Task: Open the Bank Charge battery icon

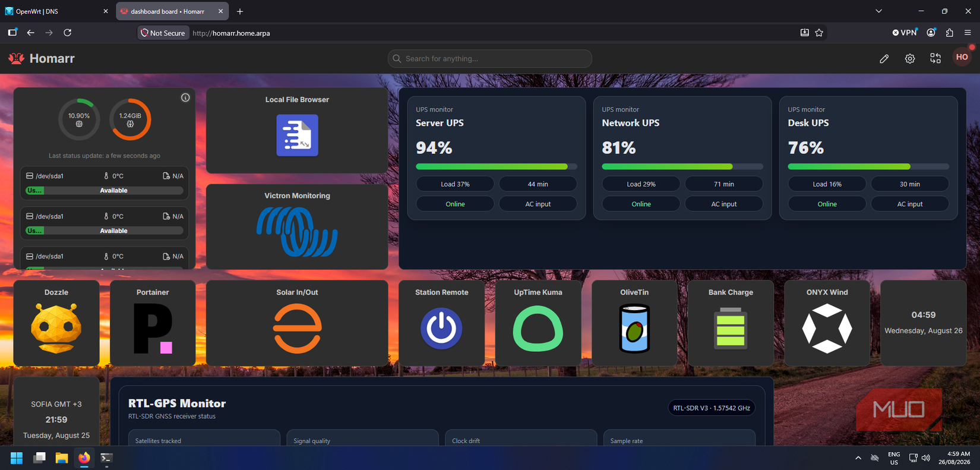Action: 731,327
